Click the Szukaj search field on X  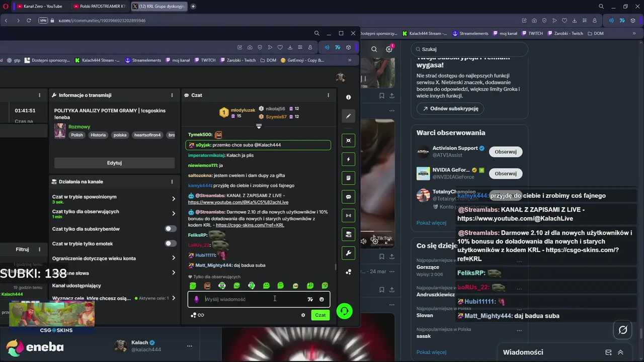(x=469, y=49)
